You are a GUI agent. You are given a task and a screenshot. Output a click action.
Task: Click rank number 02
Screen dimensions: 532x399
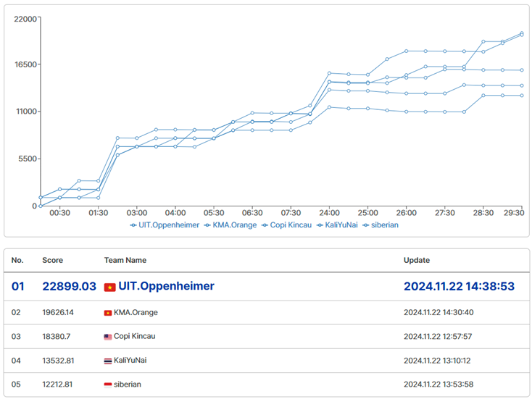[16, 313]
